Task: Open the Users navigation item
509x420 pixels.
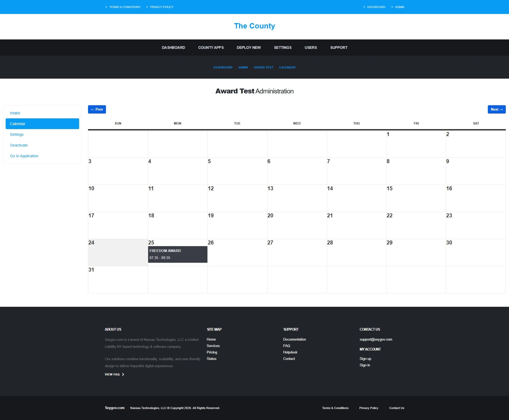Action: coord(311,47)
